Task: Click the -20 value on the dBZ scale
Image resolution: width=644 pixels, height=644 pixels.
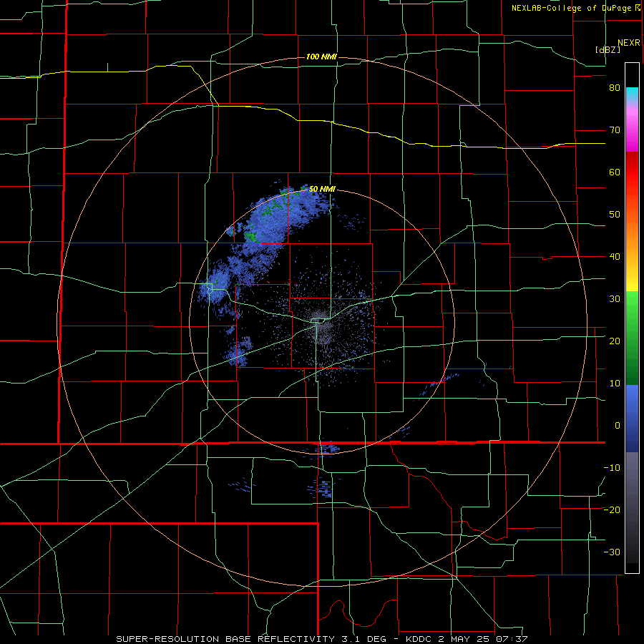Action: [x=612, y=509]
